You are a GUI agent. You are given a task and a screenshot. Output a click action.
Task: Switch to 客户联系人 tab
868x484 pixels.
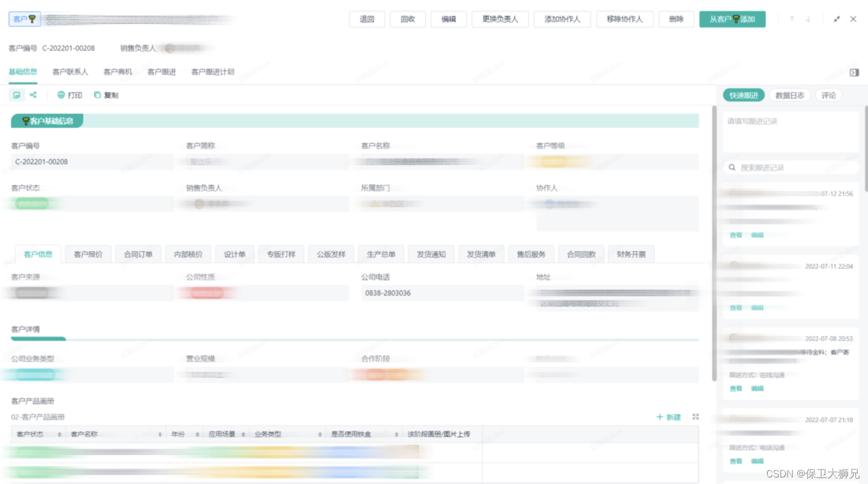70,71
